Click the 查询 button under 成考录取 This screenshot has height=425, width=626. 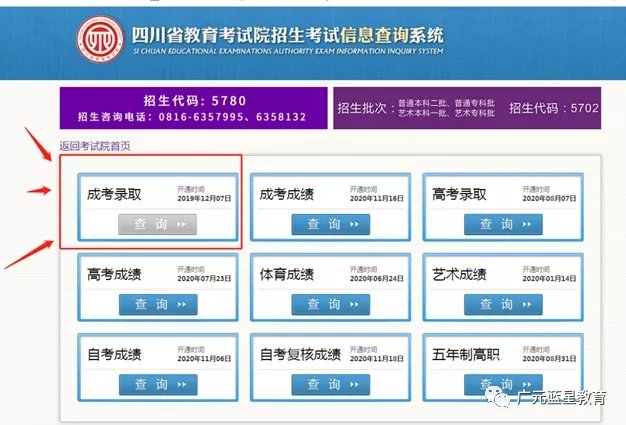click(158, 224)
